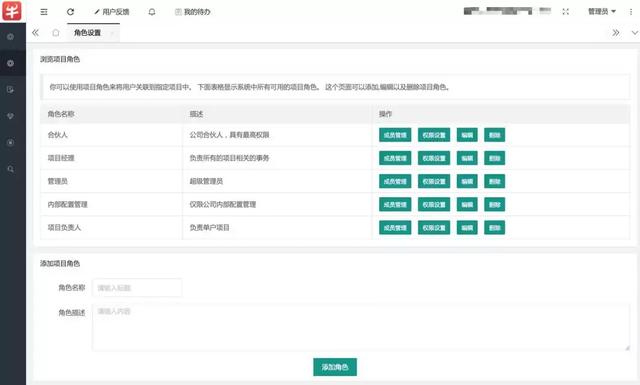Click 成员管理 for the 项目经理 role
640x385 pixels.
point(395,158)
